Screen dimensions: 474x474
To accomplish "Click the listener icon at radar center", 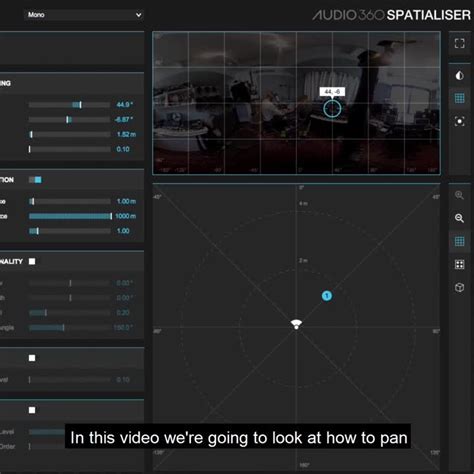I will pos(296,324).
